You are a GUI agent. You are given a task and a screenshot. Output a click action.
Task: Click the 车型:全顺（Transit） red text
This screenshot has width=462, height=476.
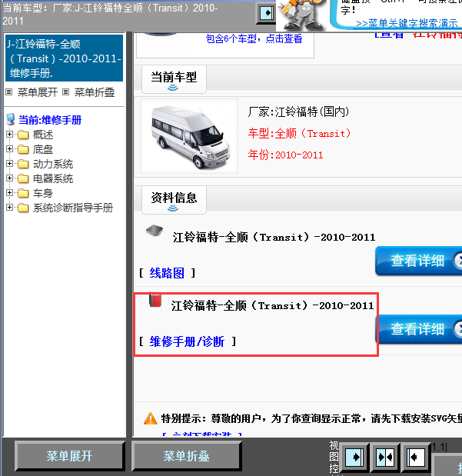(299, 133)
